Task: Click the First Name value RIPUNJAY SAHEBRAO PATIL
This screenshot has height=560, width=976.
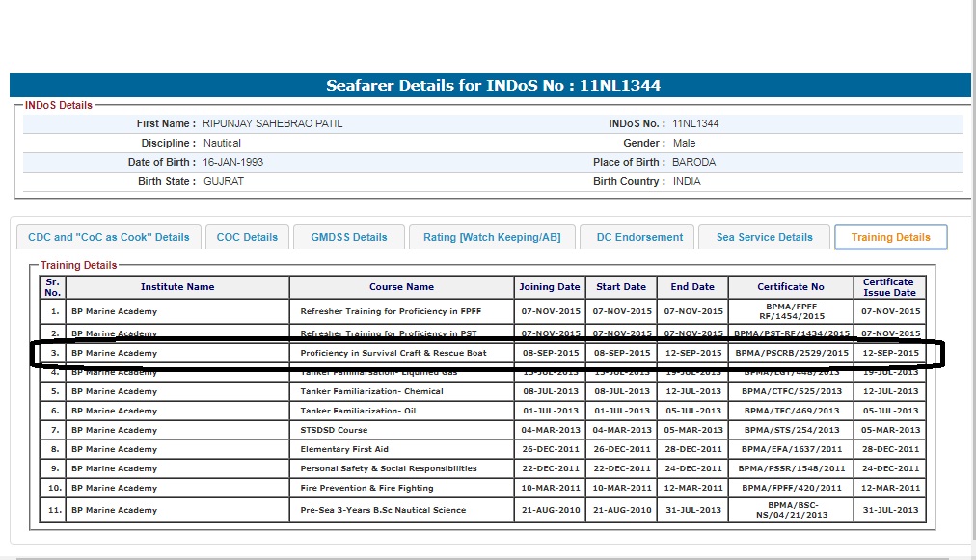Action: click(x=272, y=123)
